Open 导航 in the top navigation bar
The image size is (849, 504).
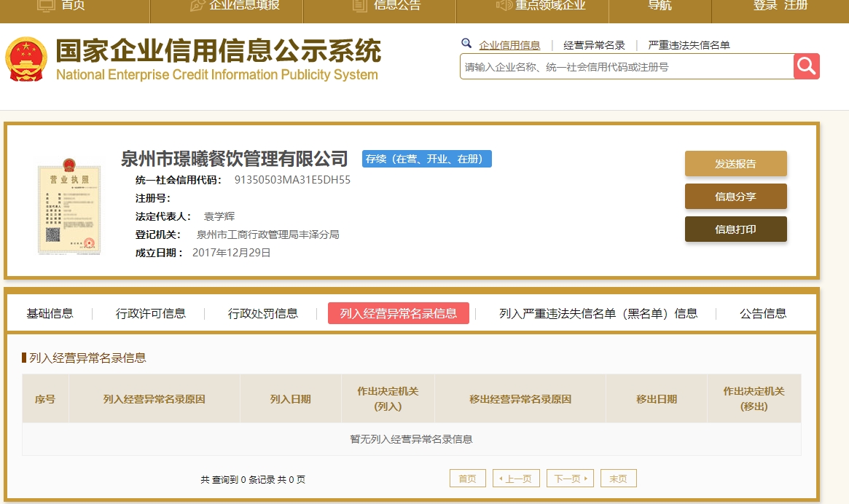(660, 5)
